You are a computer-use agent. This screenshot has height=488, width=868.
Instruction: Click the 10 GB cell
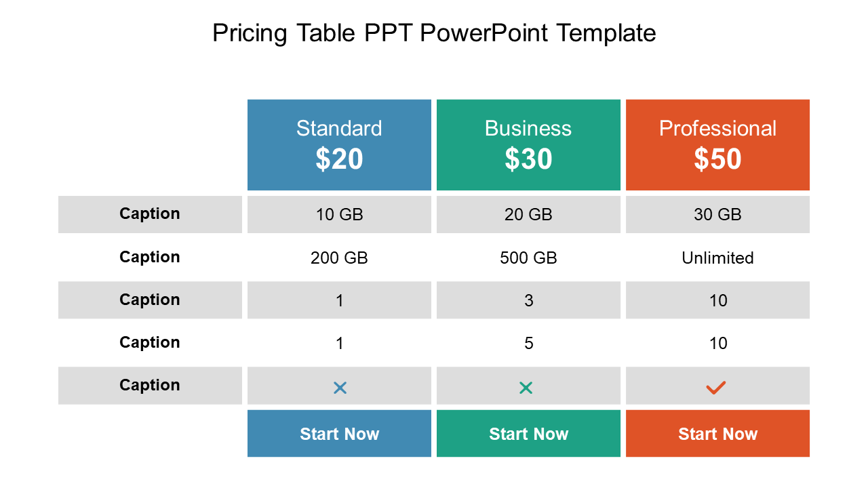pos(339,215)
